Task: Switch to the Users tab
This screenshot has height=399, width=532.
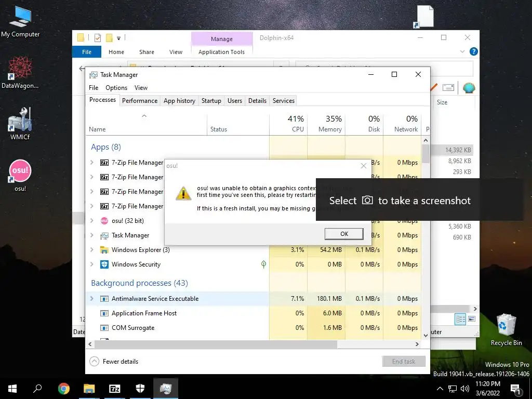Action: tap(235, 101)
